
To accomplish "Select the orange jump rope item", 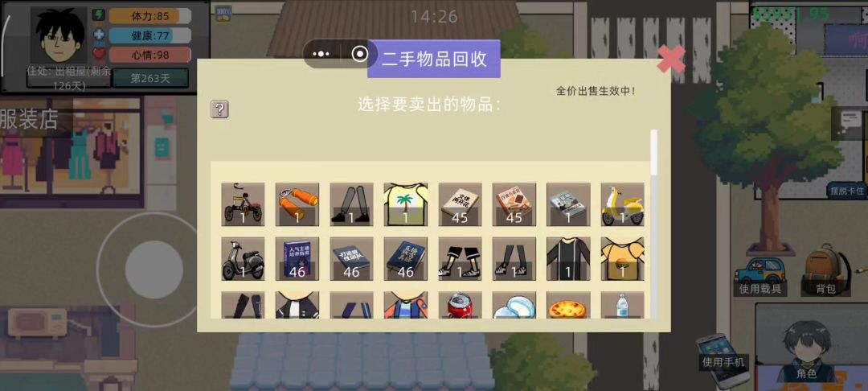I will tap(297, 204).
